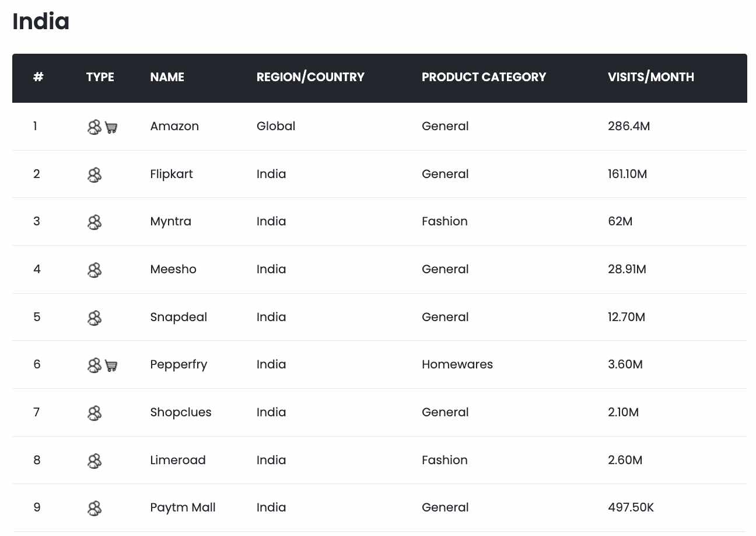Click the marketplace icon in Amazon row
The width and height of the screenshot is (756, 536).
[x=94, y=127]
